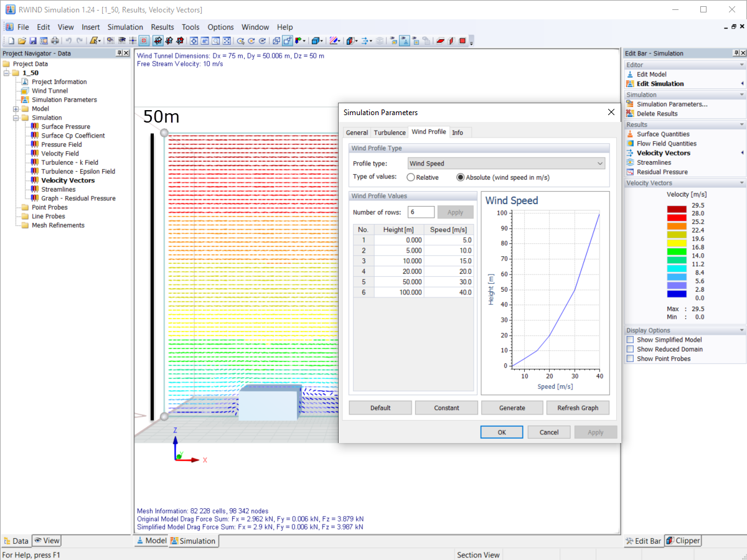
Task: Toggle Show Point Probes checkbox
Action: pyautogui.click(x=630, y=358)
